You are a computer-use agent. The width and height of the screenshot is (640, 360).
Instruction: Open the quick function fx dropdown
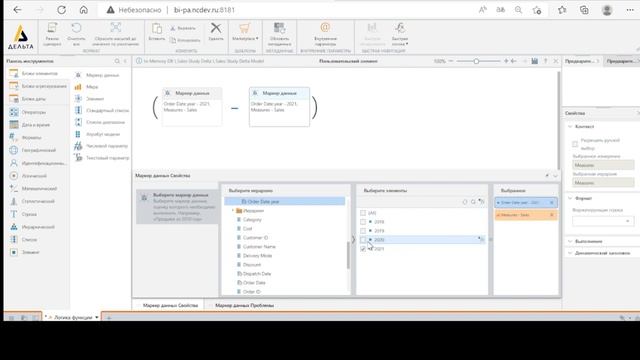(x=400, y=34)
